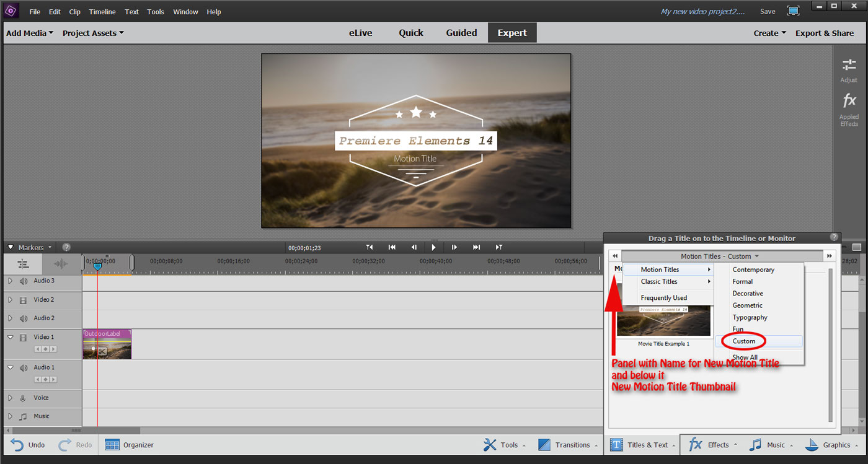Open the Create dropdown
Image resolution: width=868 pixels, height=464 pixels.
click(769, 33)
